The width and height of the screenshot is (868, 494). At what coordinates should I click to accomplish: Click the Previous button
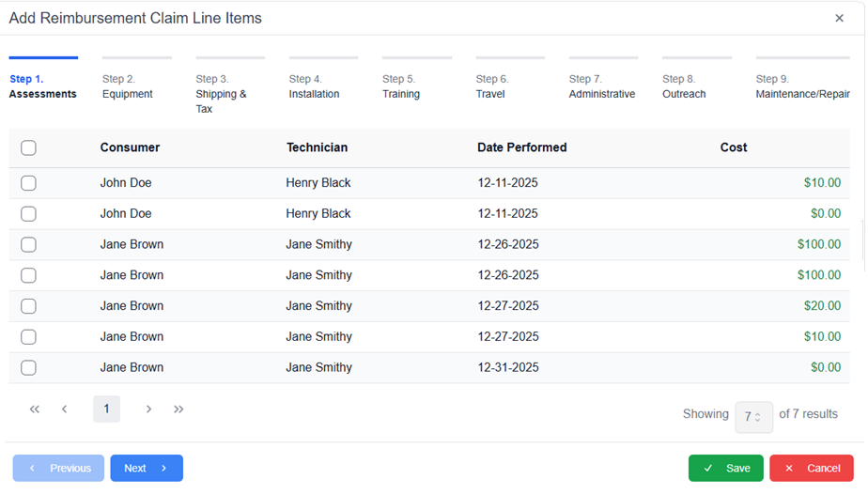point(58,469)
